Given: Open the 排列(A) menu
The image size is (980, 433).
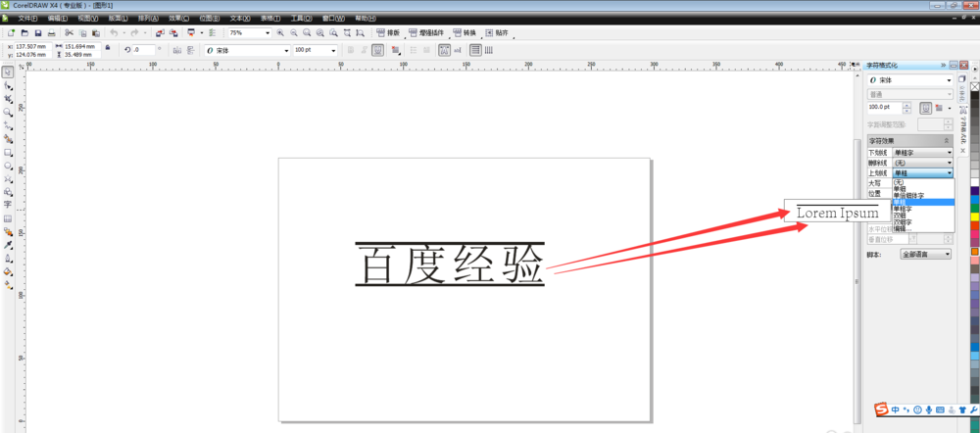Looking at the screenshot, I should pos(148,18).
